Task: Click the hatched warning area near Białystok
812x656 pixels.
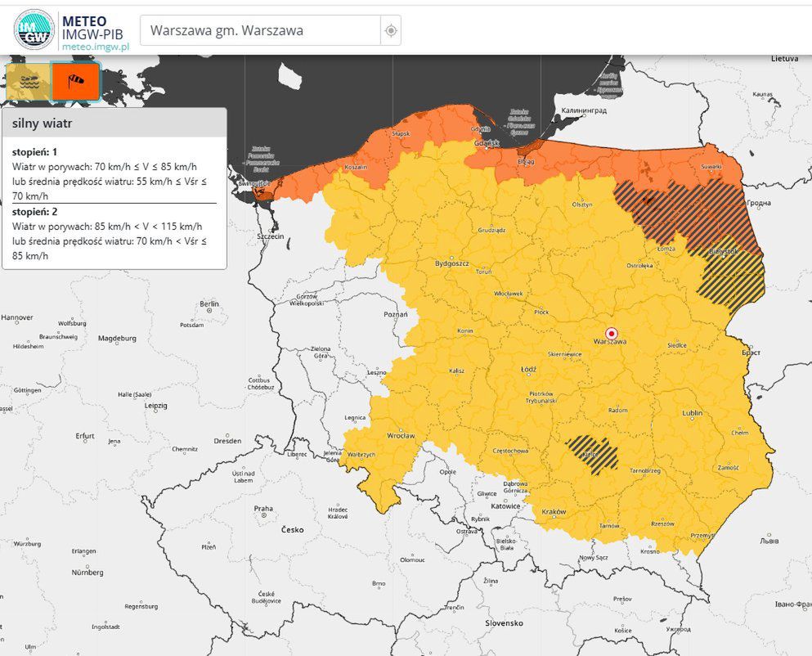Action: (x=731, y=277)
